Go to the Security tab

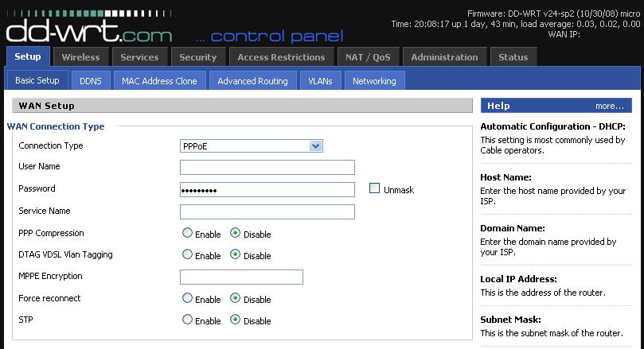(198, 57)
